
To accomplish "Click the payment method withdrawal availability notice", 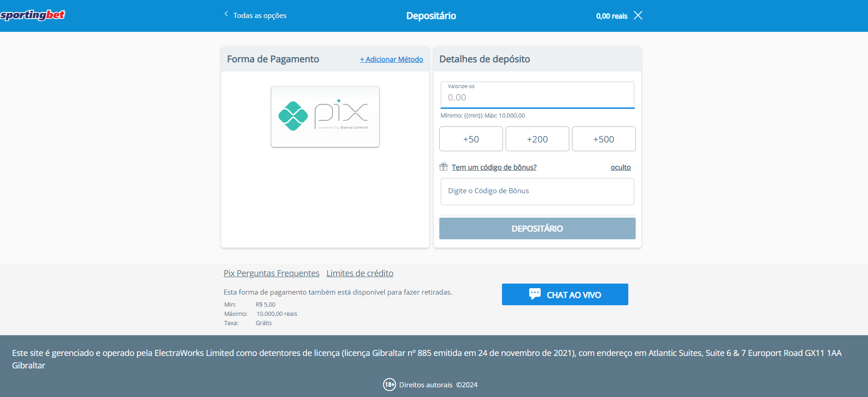I will pyautogui.click(x=338, y=292).
